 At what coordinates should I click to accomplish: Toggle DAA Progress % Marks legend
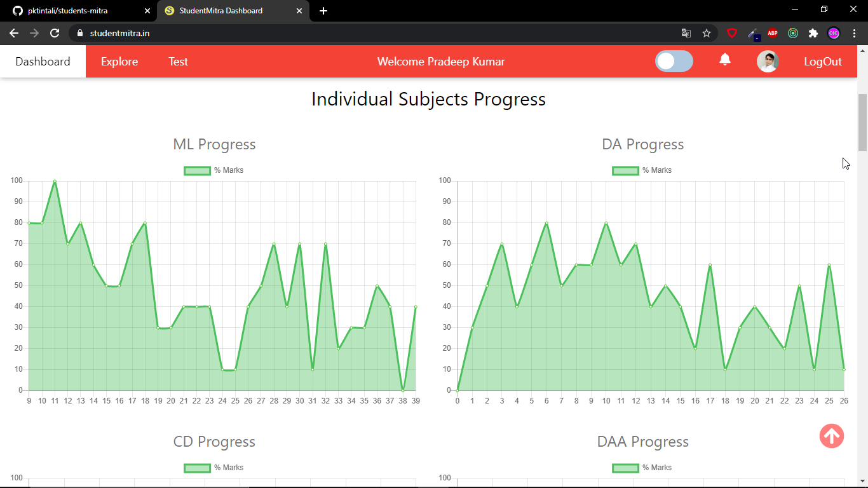click(642, 468)
